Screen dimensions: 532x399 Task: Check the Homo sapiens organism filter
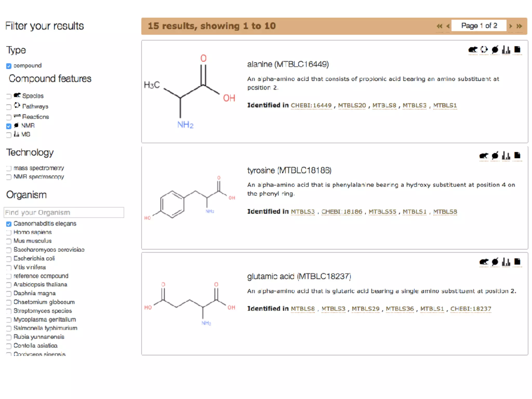[9, 232]
